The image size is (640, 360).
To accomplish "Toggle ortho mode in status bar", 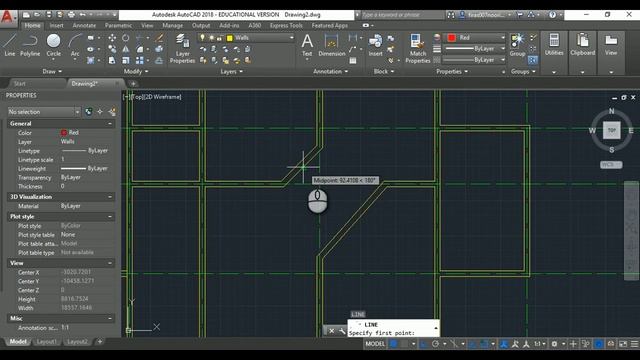I will click(x=424, y=344).
